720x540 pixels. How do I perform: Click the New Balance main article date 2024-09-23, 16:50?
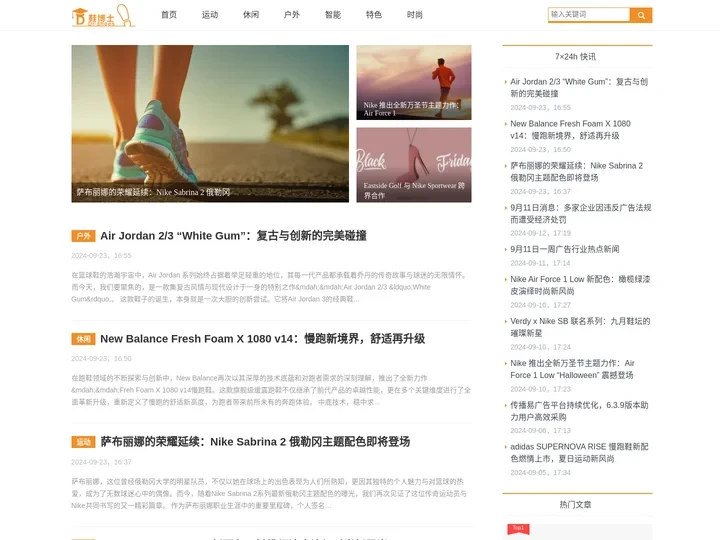[101, 358]
